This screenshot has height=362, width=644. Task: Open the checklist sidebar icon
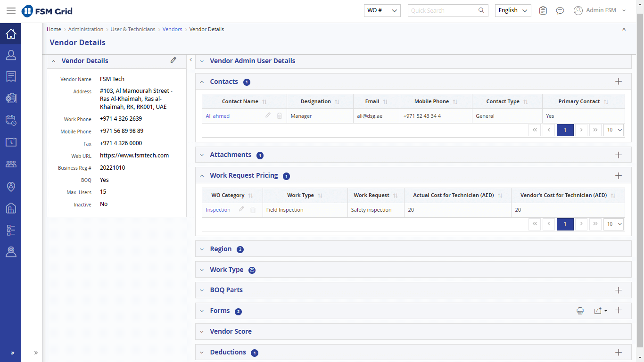[x=11, y=230]
